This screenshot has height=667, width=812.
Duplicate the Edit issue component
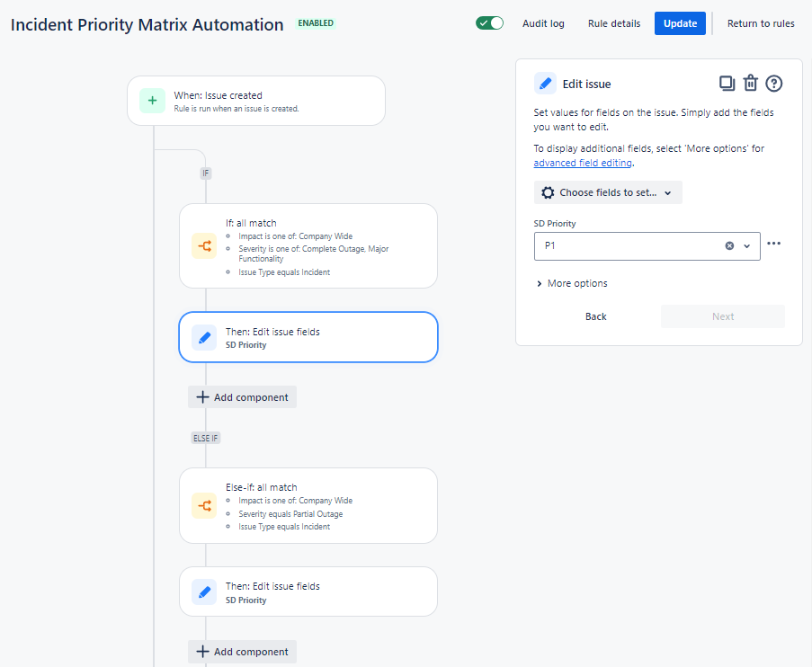click(727, 83)
